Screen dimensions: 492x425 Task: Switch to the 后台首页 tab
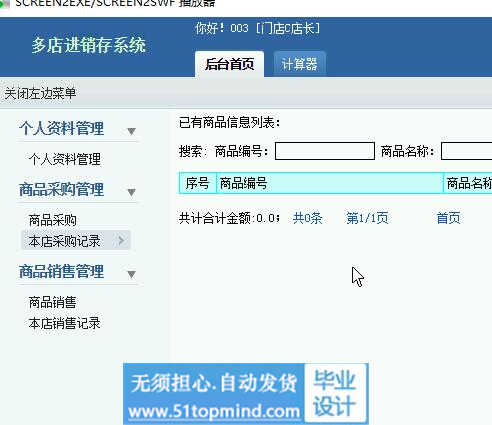[229, 64]
